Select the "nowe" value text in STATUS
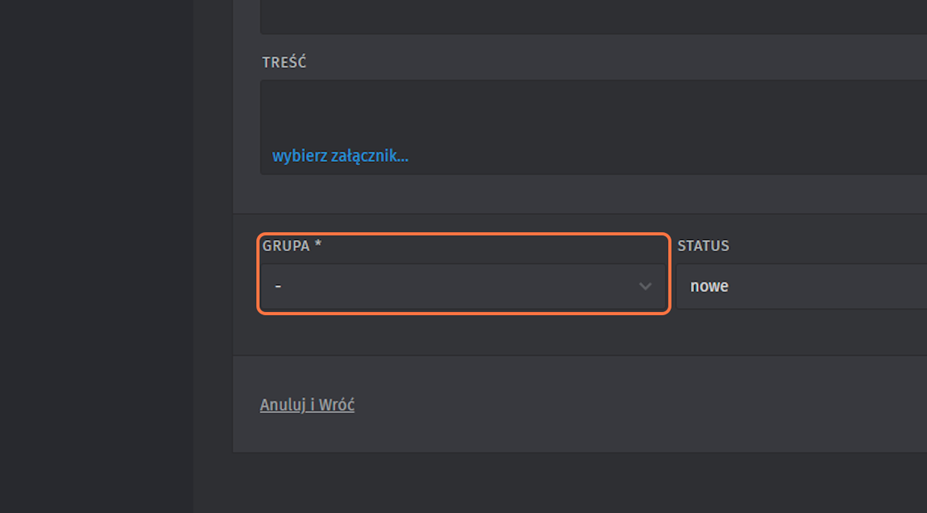This screenshot has width=927, height=513. click(709, 287)
